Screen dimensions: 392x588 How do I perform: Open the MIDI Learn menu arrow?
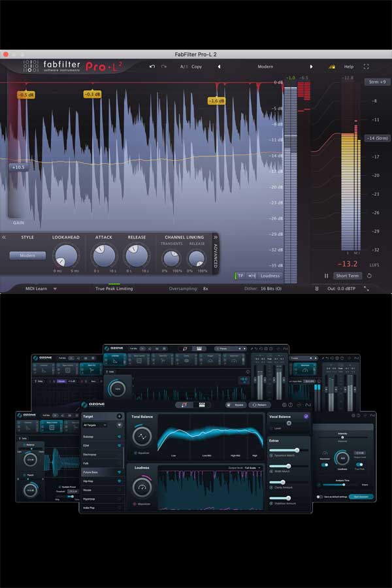[55, 289]
